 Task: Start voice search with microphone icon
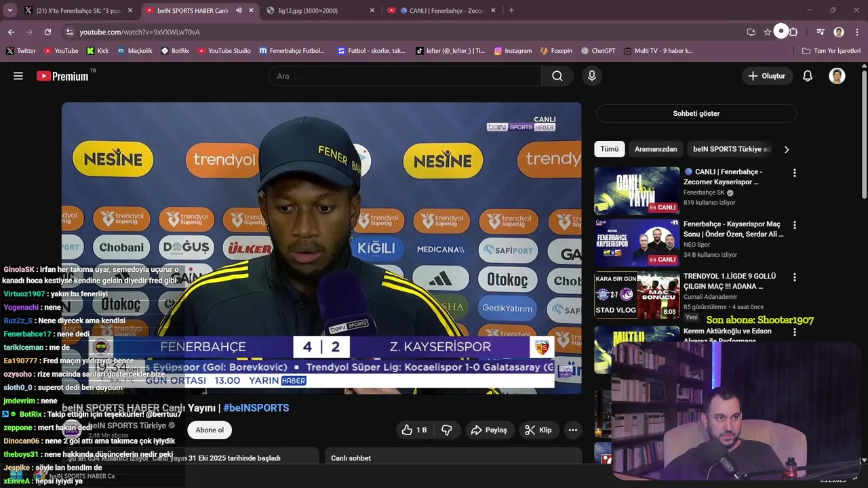[592, 76]
